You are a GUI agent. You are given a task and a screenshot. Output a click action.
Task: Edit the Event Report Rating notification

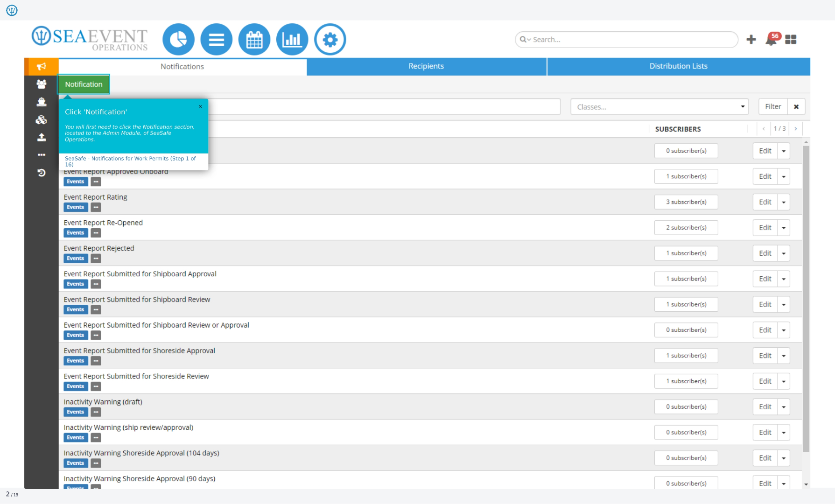[x=765, y=202]
